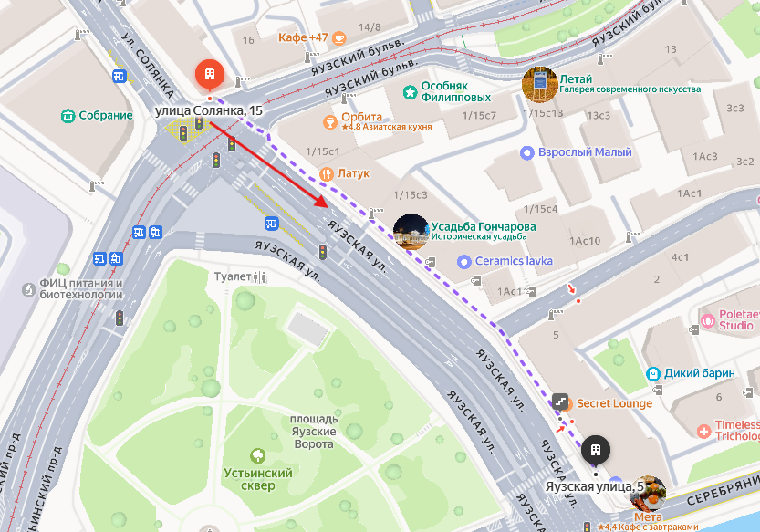Image resolution: width=760 pixels, height=532 pixels.
Task: Click the Особняк Филипповых star icon
Action: point(410,92)
